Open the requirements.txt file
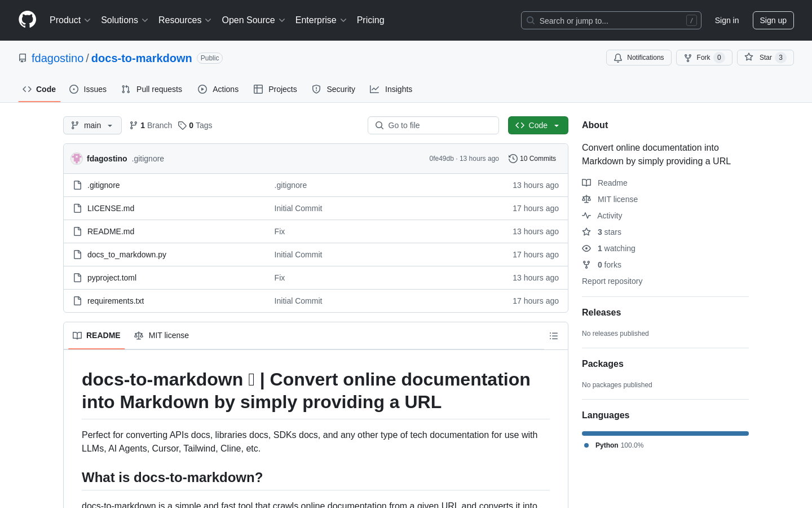812x508 pixels. (116, 301)
